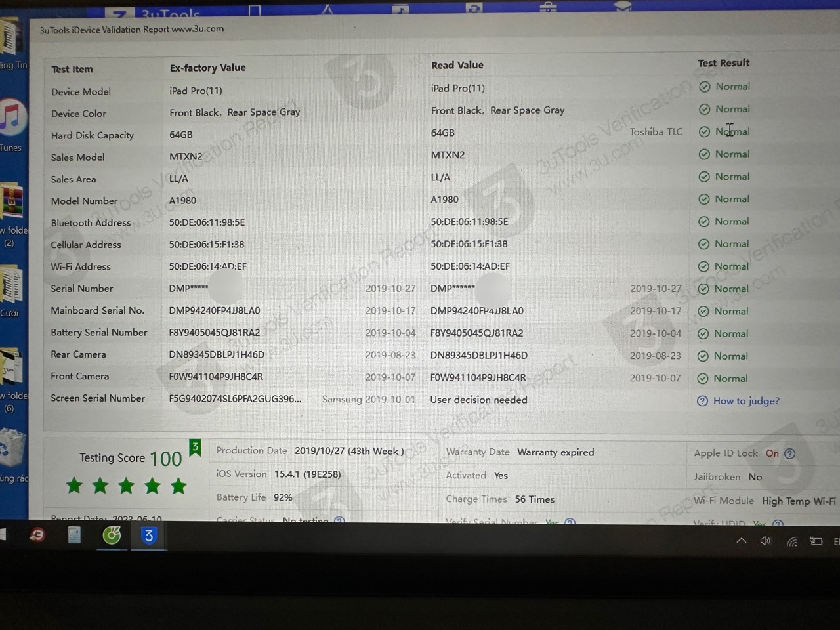Click help icon next to Apple ID Lock
Image resolution: width=840 pixels, height=630 pixels.
(x=790, y=453)
